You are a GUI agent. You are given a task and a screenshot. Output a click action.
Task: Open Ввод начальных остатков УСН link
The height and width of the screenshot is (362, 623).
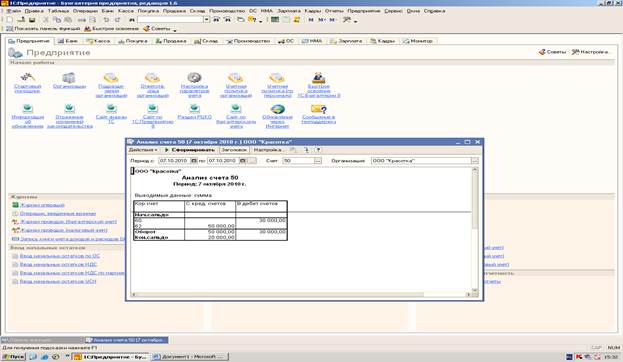pos(58,281)
